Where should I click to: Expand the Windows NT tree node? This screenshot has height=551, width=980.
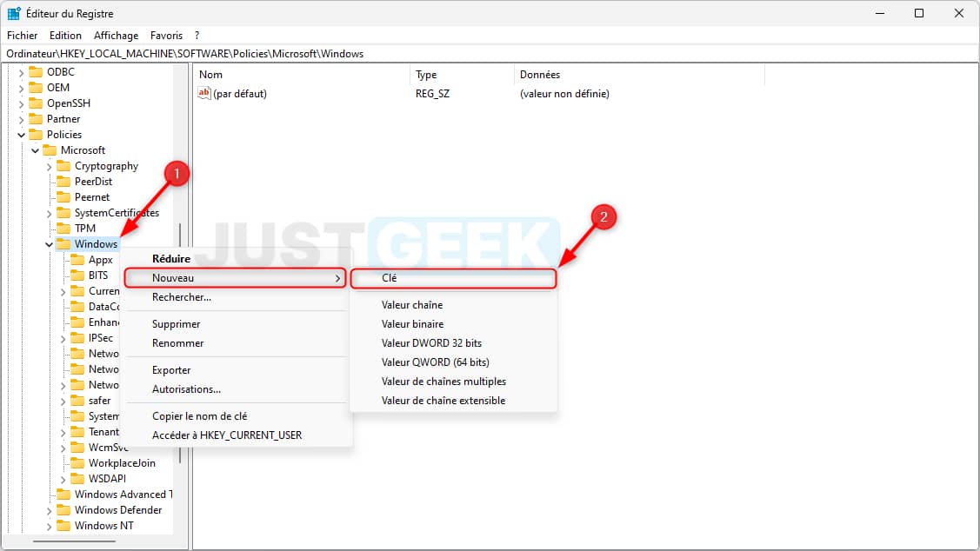[x=49, y=526]
